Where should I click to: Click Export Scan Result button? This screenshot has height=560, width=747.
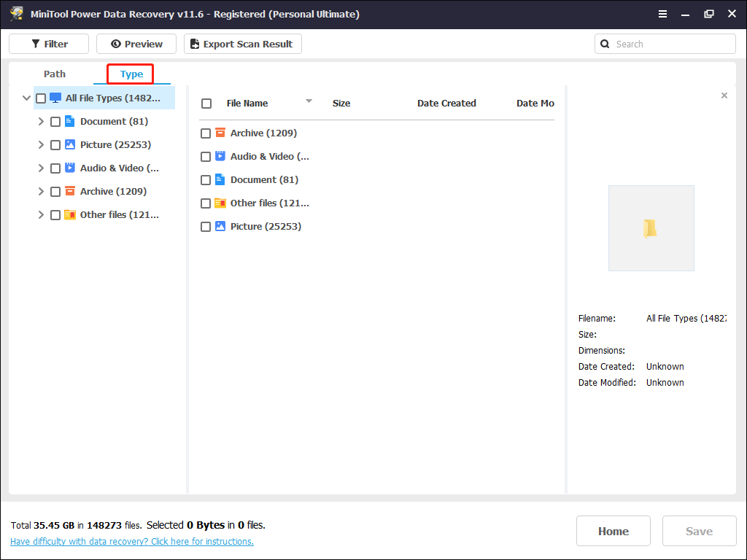(x=243, y=44)
